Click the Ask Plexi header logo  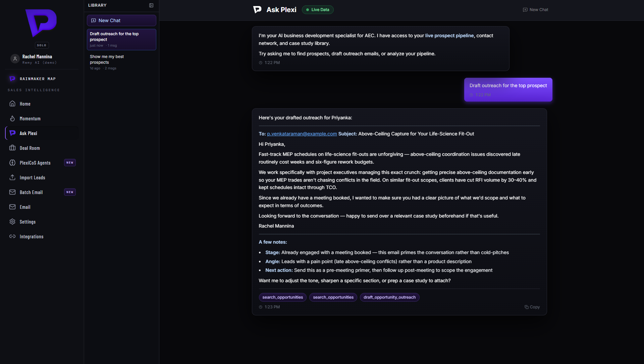(x=257, y=10)
